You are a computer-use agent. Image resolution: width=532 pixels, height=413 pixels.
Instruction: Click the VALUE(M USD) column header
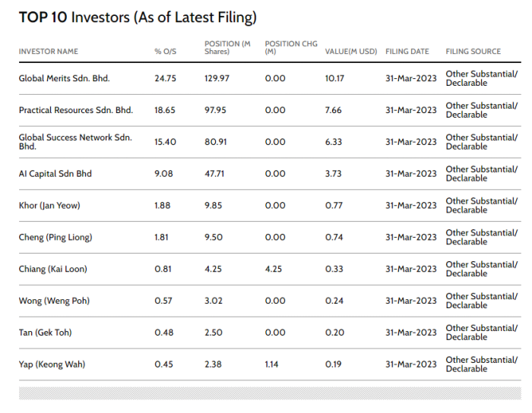pyautogui.click(x=351, y=52)
